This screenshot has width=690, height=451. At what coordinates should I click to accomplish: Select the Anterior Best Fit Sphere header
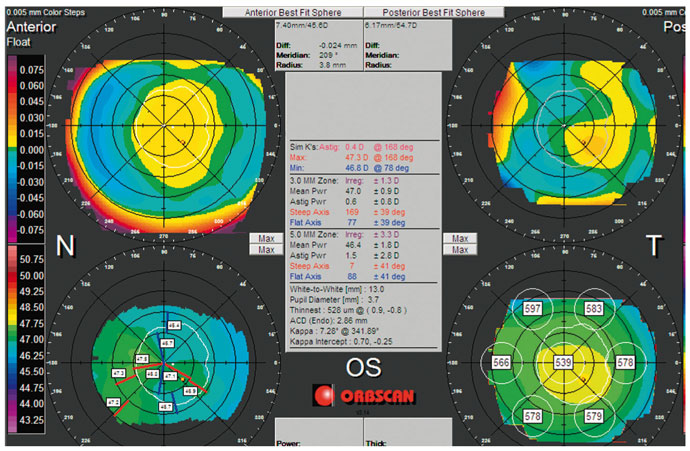[309, 12]
